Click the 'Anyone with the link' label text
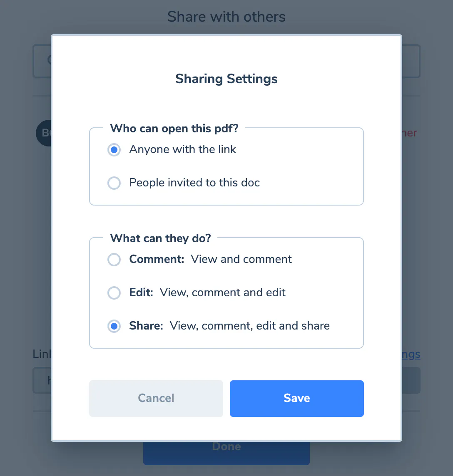The height and width of the screenshot is (476, 453). click(x=183, y=149)
